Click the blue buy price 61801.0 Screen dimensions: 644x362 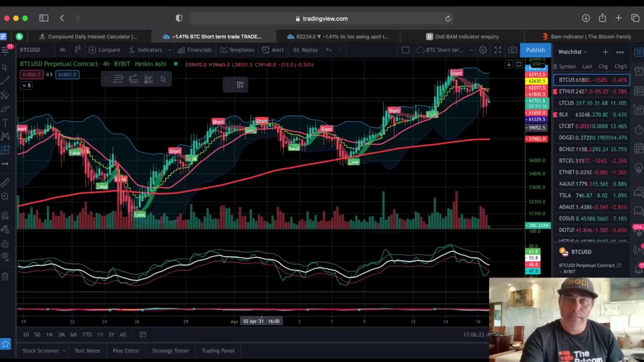point(67,74)
